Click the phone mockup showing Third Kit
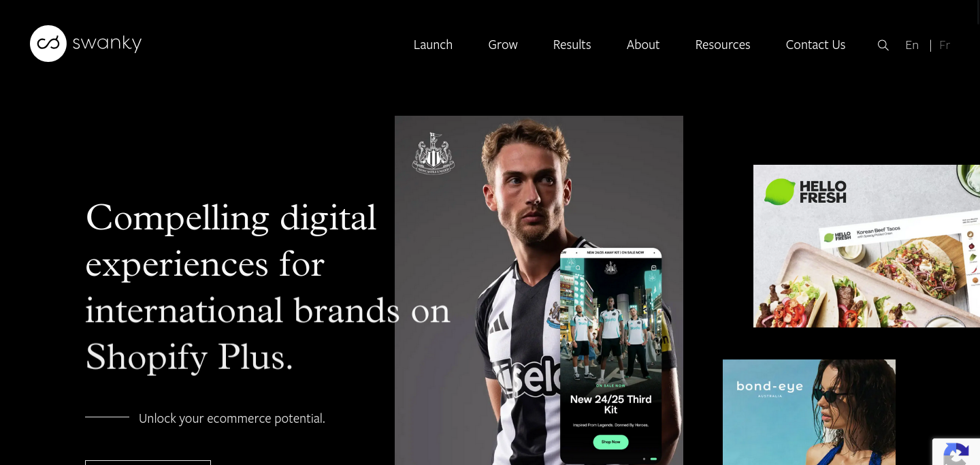 [611, 355]
